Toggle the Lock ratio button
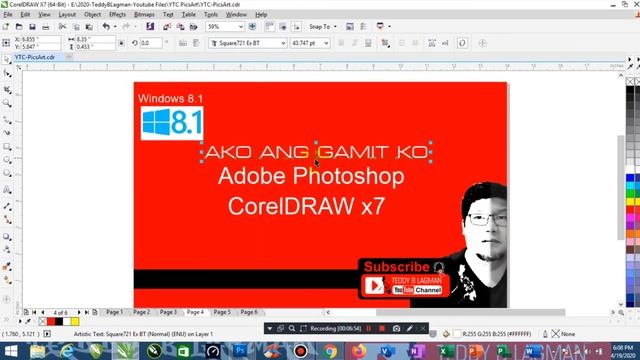Image resolution: width=640 pixels, height=360 pixels. tap(121, 43)
